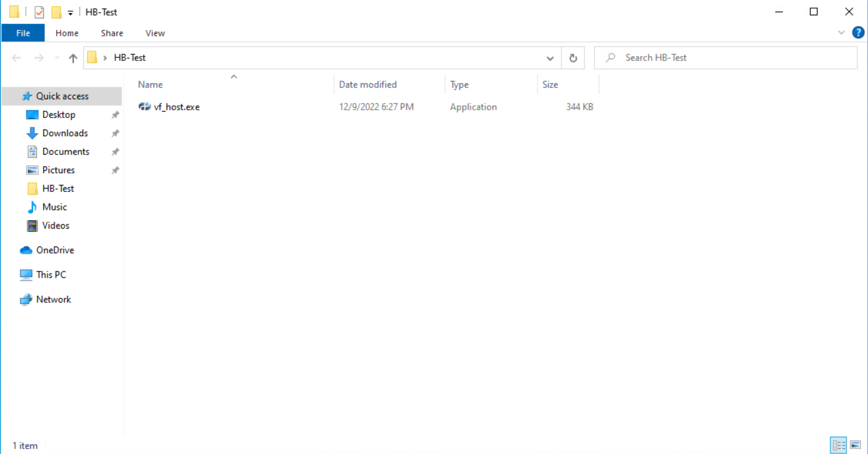This screenshot has width=868, height=454.
Task: Click the up arrow to go to parent folder
Action: [73, 57]
